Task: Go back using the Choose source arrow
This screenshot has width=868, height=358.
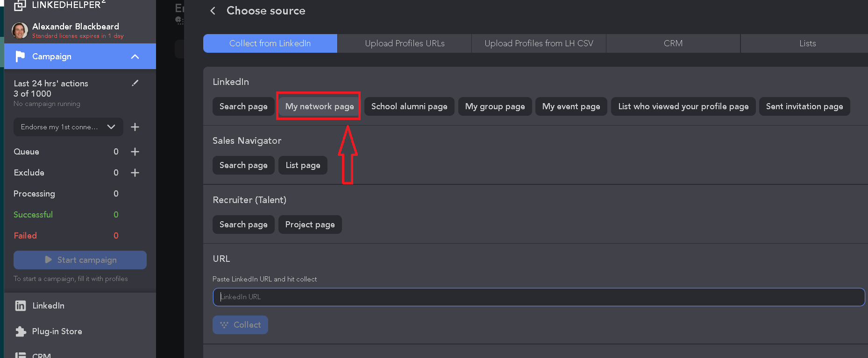Action: tap(213, 11)
